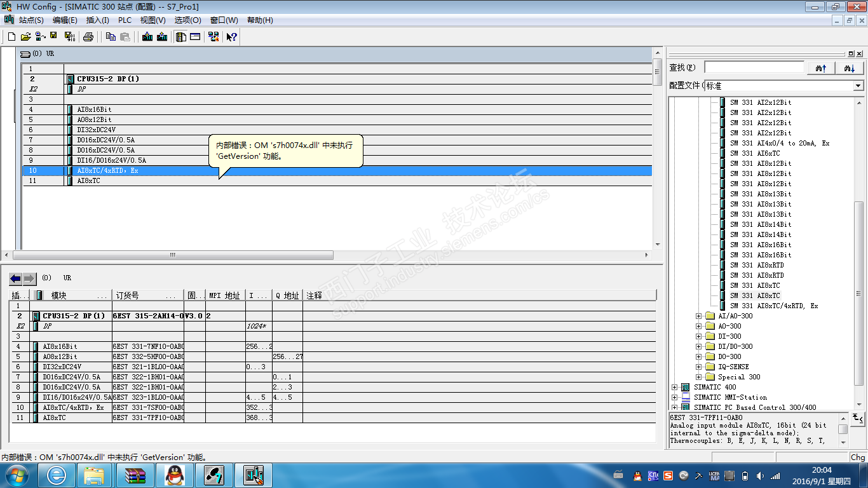Viewport: 868px width, 488px height.
Task: Close the hardware catalog panel
Action: click(860, 54)
